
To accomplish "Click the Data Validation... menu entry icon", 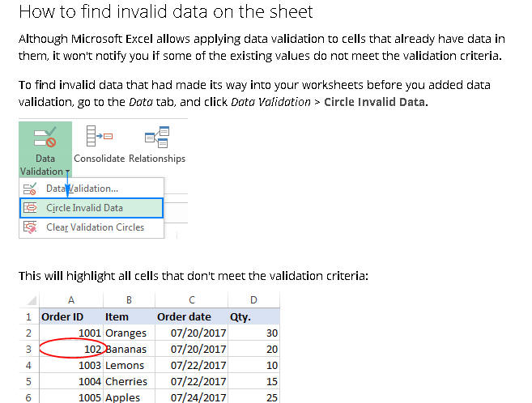I will point(30,189).
